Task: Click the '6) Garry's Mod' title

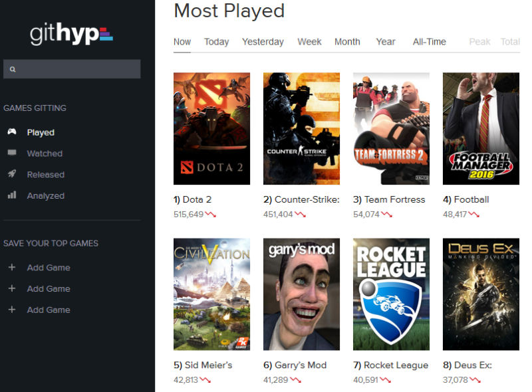Action: pyautogui.click(x=295, y=365)
